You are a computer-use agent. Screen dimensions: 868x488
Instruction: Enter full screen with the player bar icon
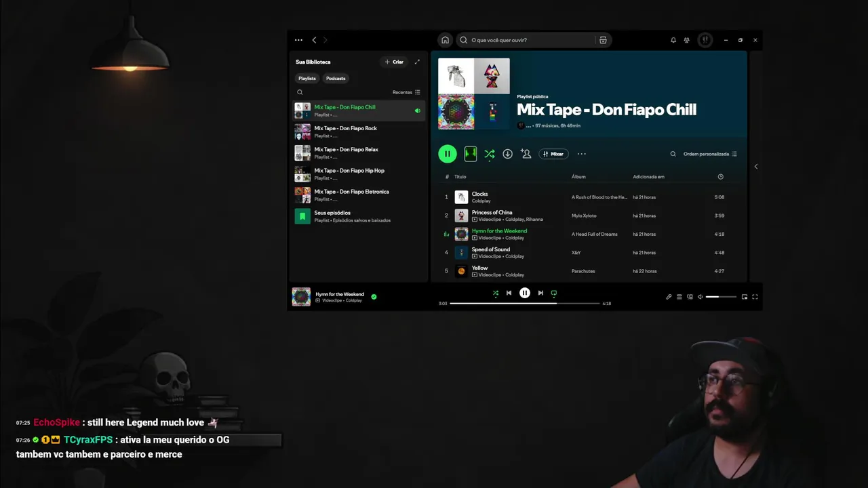pyautogui.click(x=755, y=297)
